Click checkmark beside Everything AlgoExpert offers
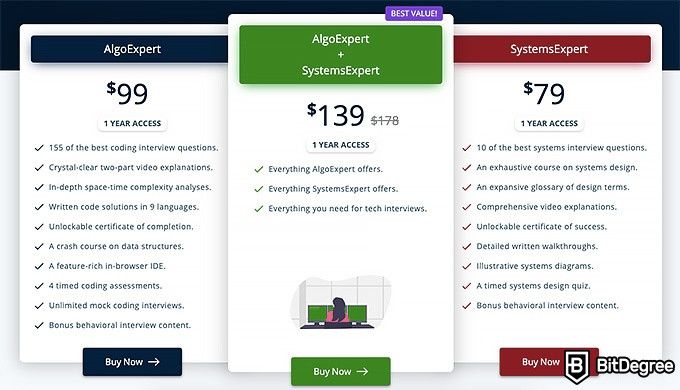Screen dimensions: 680x390 point(259,169)
